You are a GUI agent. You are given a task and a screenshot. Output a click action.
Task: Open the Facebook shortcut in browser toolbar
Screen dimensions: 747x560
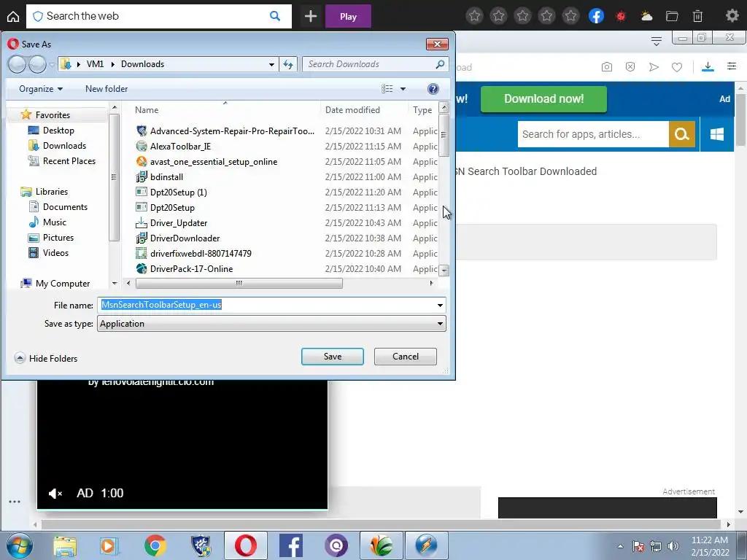point(596,16)
